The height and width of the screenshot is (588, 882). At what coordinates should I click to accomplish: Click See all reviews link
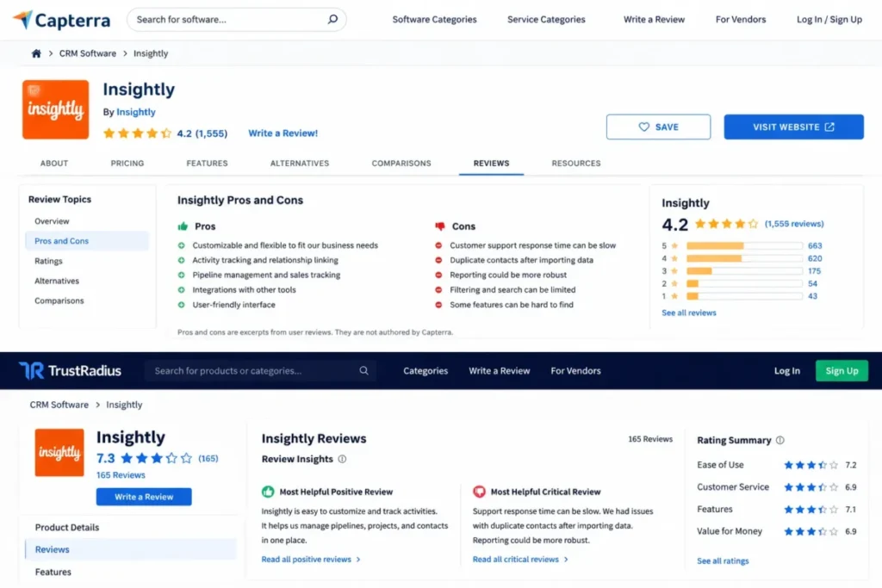(688, 313)
